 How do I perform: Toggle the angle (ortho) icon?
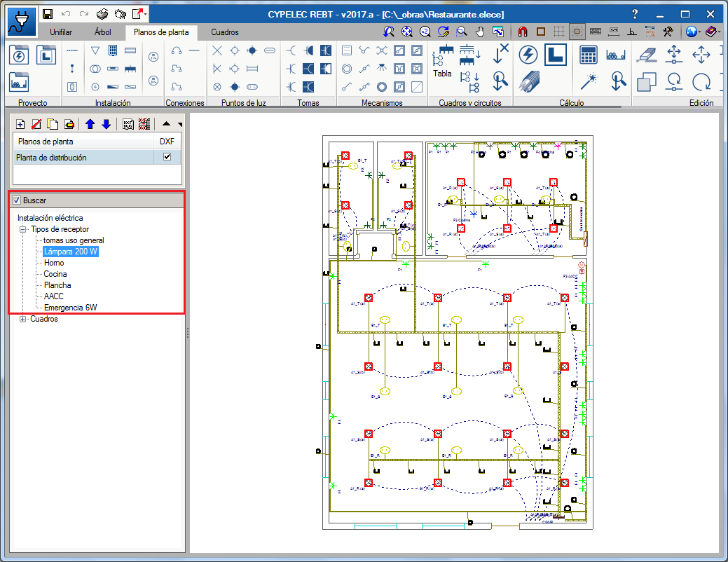pos(632,32)
